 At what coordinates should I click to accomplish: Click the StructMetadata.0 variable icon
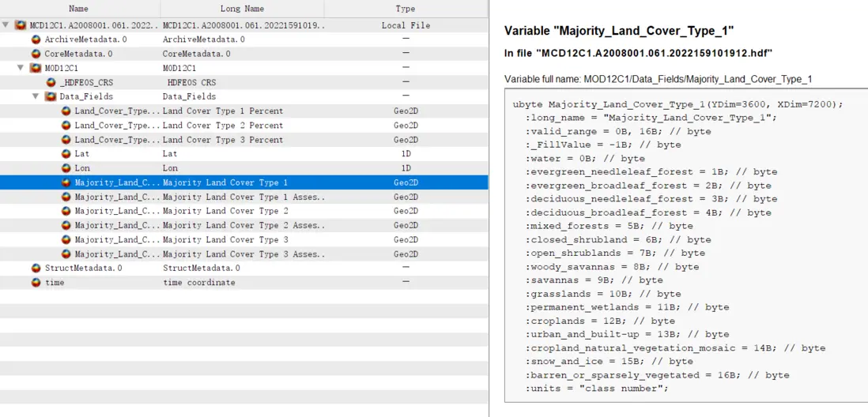36,268
